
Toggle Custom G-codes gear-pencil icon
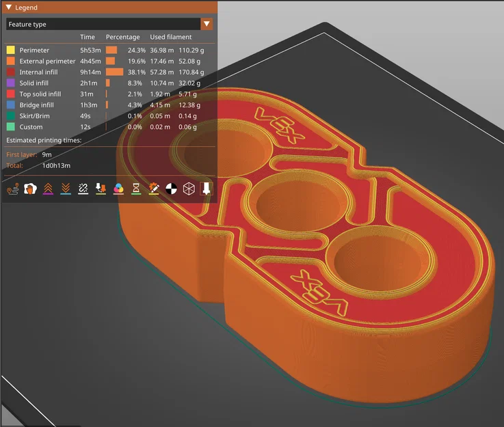tap(154, 189)
